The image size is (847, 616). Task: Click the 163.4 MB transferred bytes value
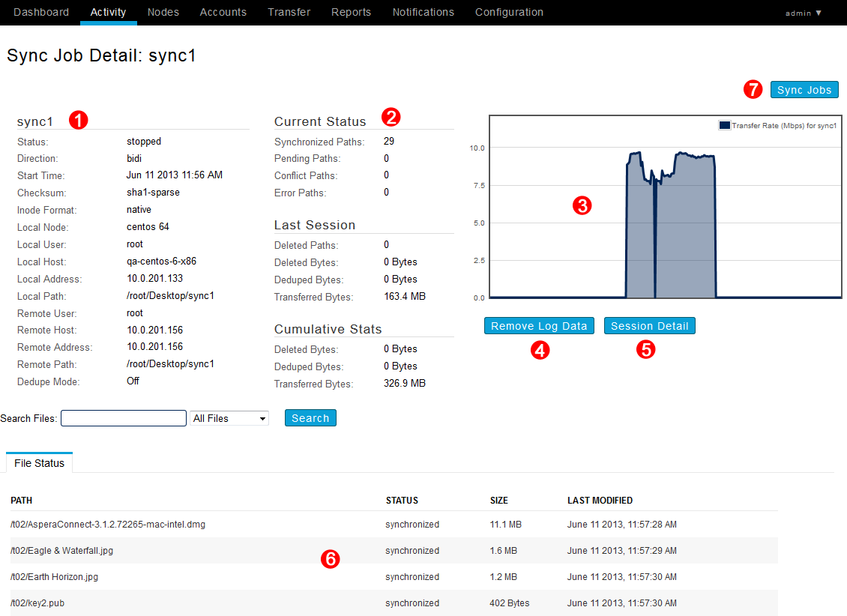[405, 297]
